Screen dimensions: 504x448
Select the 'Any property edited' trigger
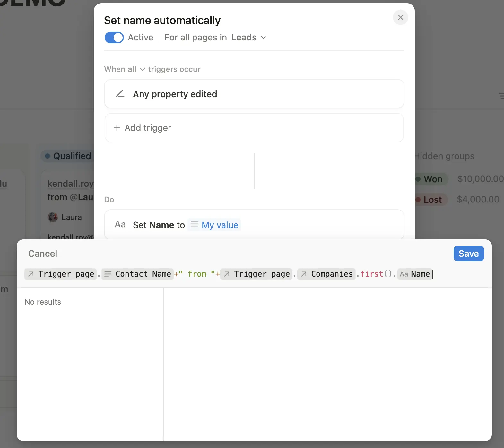(175, 94)
